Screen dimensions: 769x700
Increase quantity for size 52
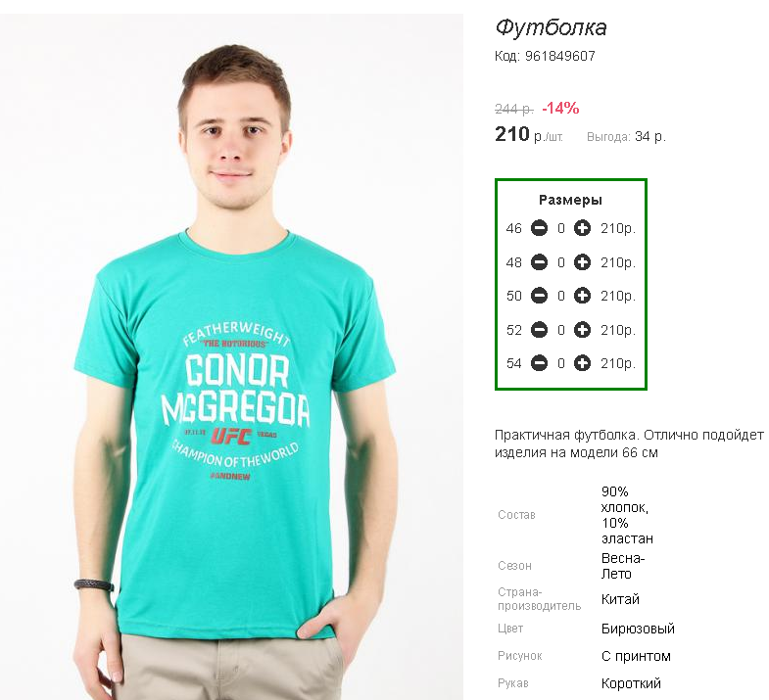tap(582, 330)
